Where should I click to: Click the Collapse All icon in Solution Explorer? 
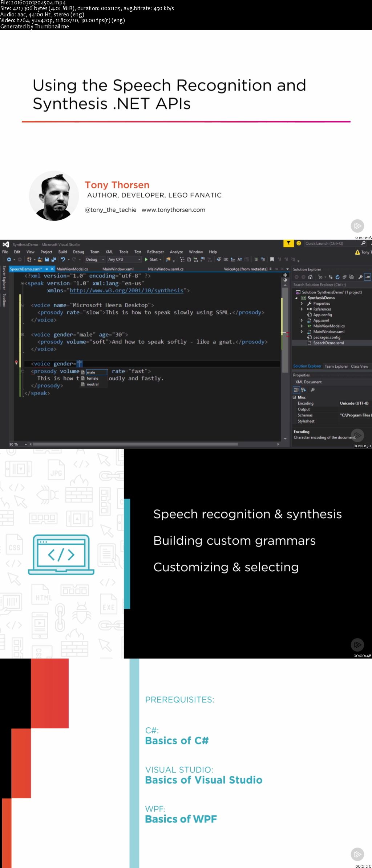(x=344, y=277)
